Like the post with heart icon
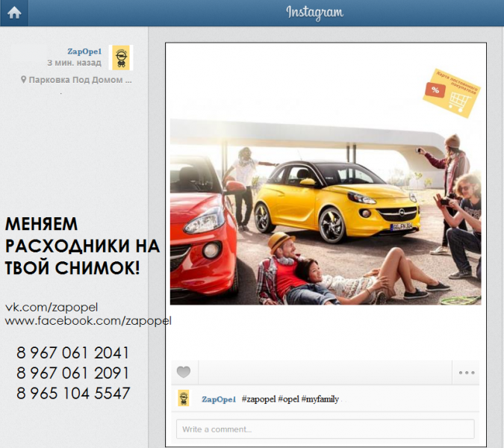Image resolution: width=504 pixels, height=448 pixels. (x=184, y=372)
